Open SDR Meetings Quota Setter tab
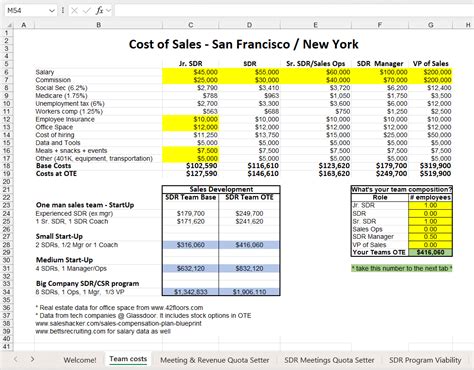This screenshot has width=474, height=370. (329, 360)
